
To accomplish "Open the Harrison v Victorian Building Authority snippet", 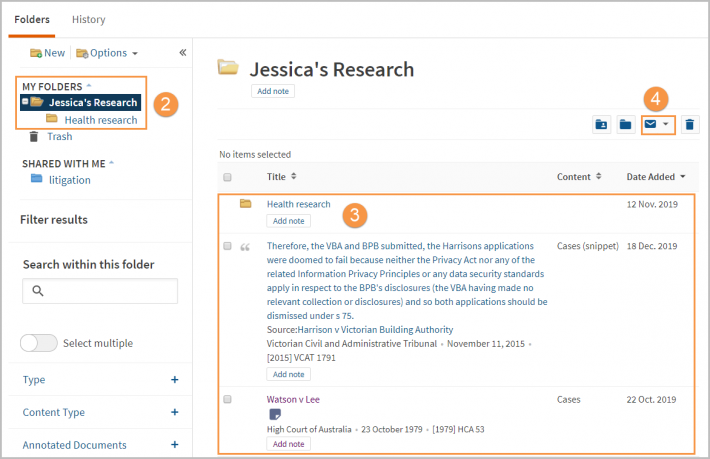I will (407, 281).
